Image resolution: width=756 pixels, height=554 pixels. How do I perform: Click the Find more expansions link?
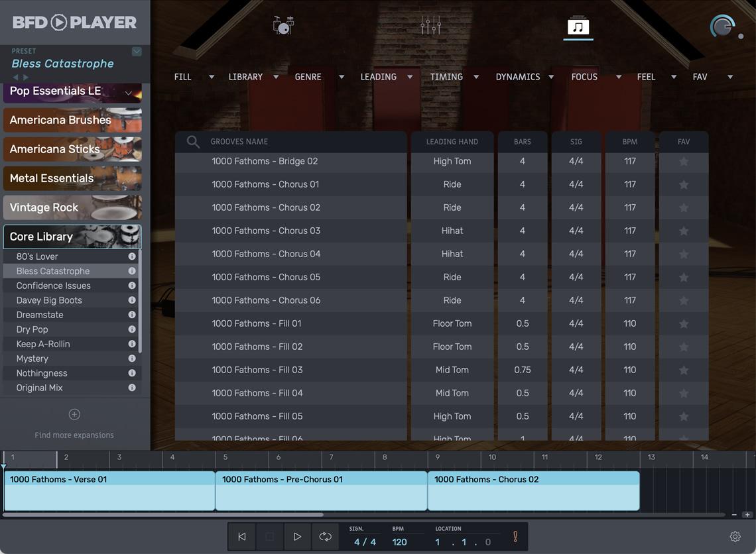74,435
